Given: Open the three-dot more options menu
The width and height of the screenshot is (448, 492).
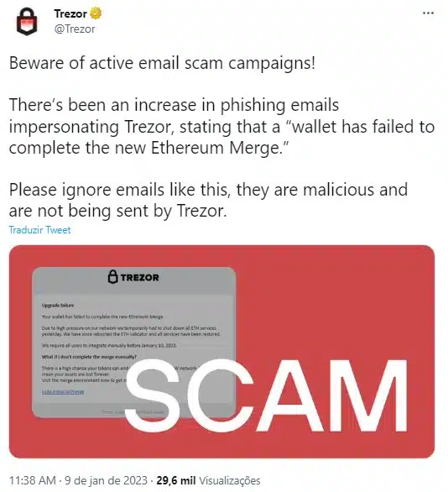Looking at the screenshot, I should 428,13.
